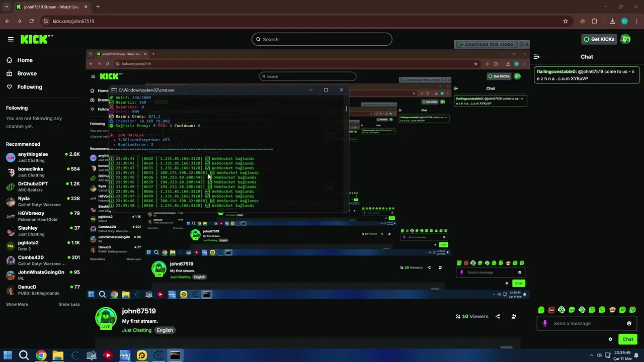
Task: Open boneclinks recommended channel
Action: [x=43, y=172]
